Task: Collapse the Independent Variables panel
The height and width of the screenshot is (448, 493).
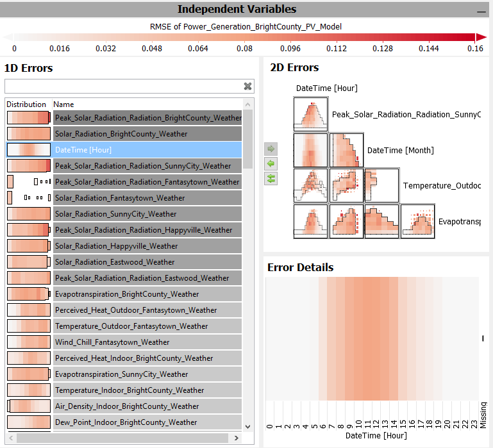Action: coord(481,11)
